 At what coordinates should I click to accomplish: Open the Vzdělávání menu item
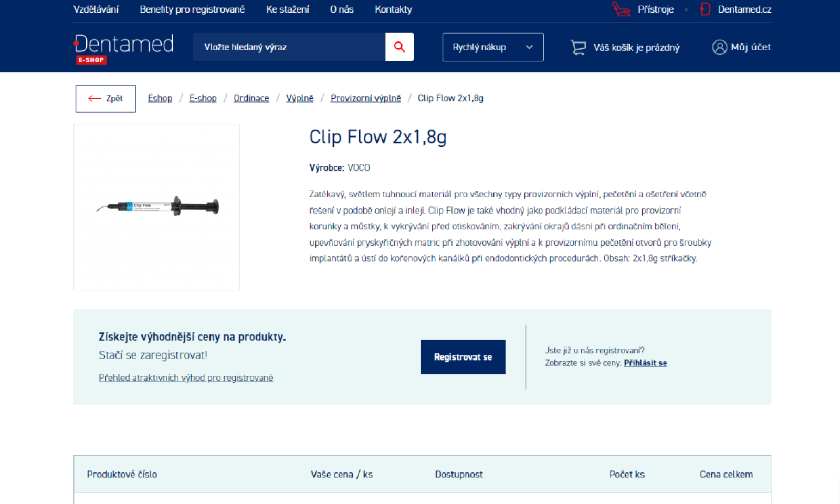pyautogui.click(x=96, y=9)
